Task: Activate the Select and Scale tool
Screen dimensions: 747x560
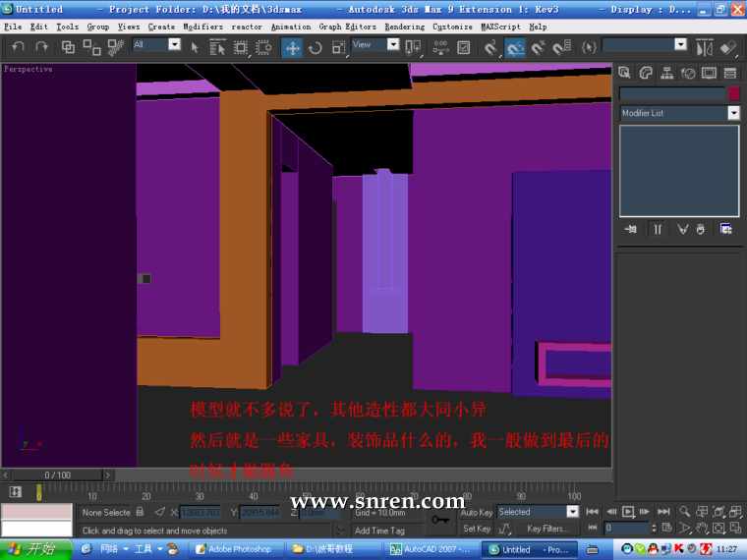Action: pyautogui.click(x=338, y=47)
